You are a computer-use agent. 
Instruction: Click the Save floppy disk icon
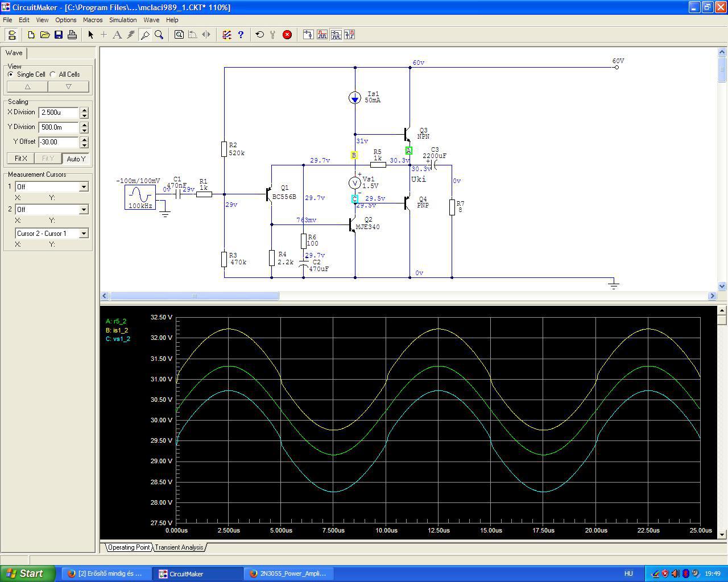[59, 35]
